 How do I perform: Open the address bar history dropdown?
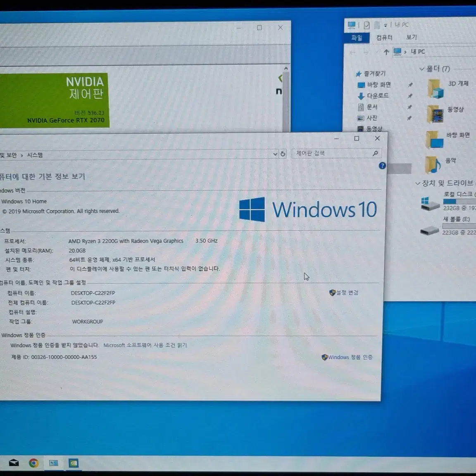(x=275, y=154)
